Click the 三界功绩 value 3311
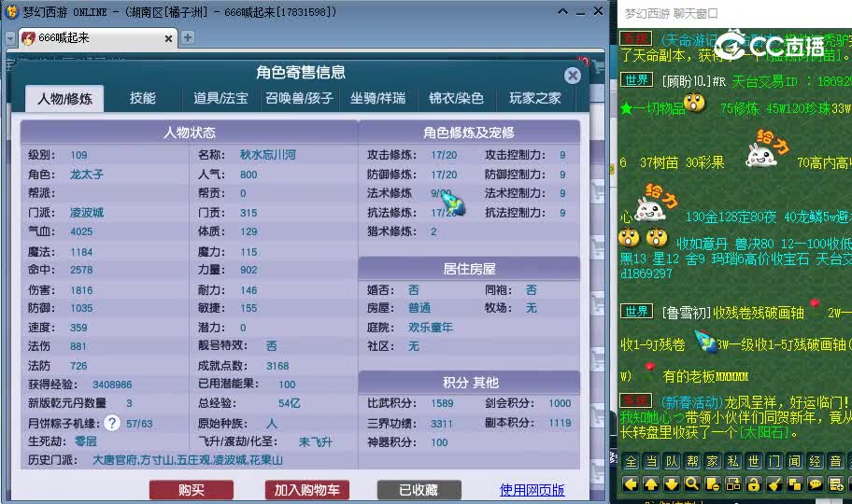This screenshot has width=852, height=504. click(441, 424)
